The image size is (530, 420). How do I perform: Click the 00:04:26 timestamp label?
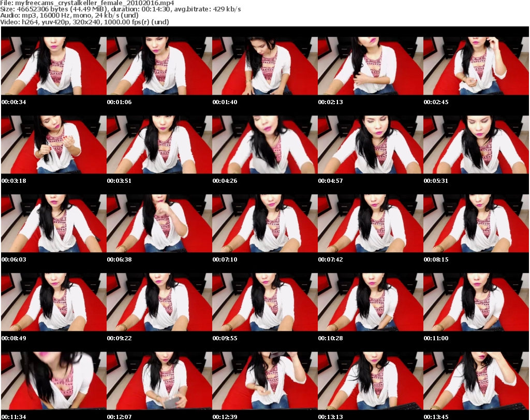coord(225,181)
